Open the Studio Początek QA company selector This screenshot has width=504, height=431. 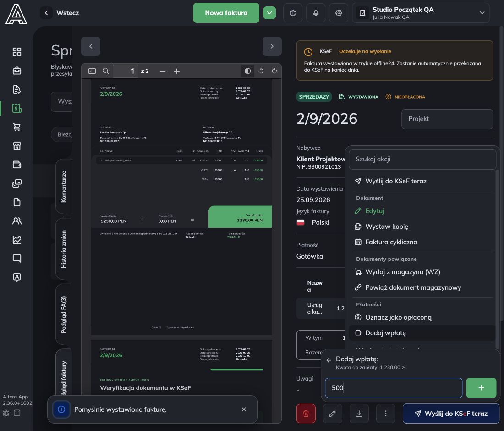tap(421, 13)
